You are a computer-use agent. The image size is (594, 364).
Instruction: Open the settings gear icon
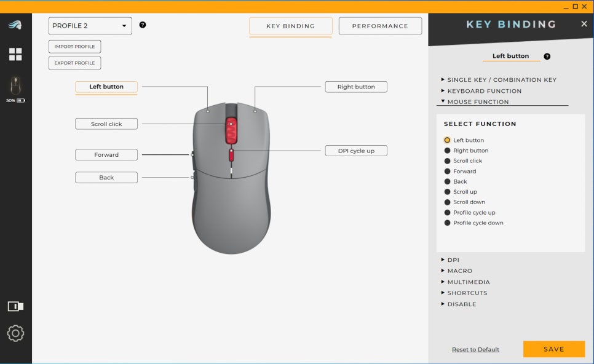(15, 333)
